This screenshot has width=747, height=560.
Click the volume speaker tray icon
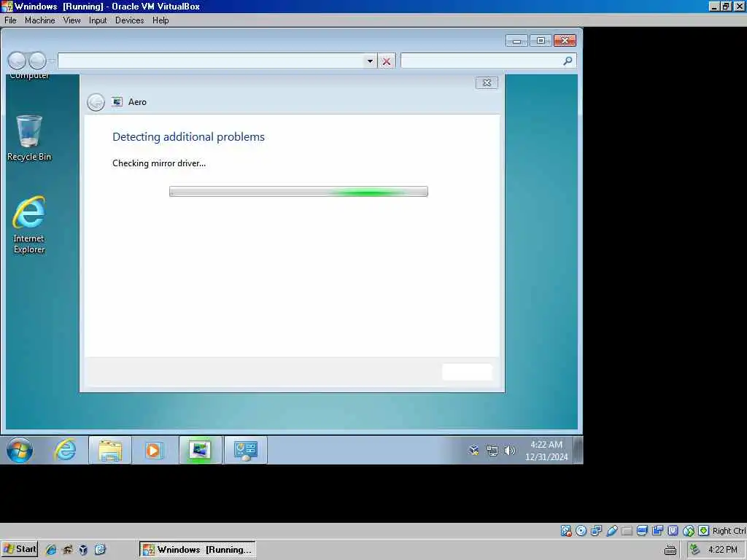point(510,451)
